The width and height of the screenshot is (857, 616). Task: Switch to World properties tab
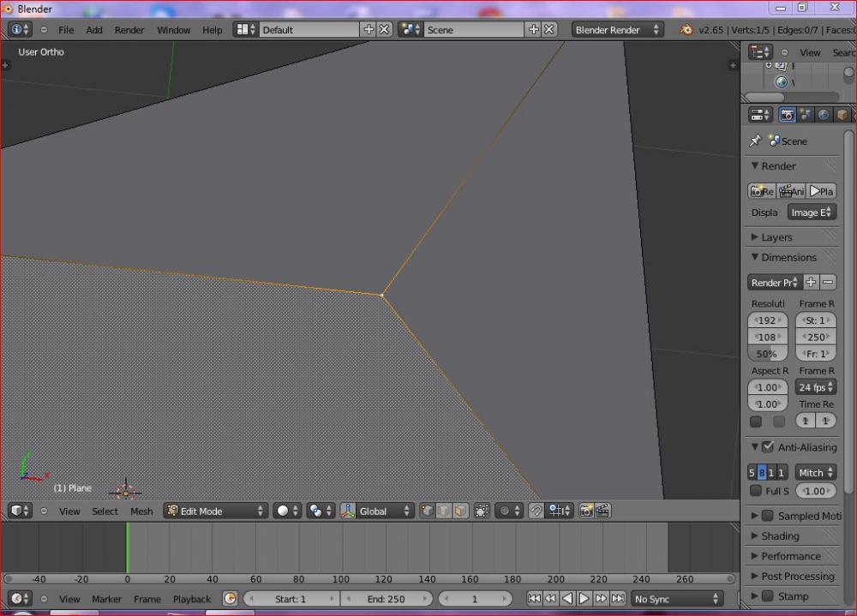[x=824, y=115]
